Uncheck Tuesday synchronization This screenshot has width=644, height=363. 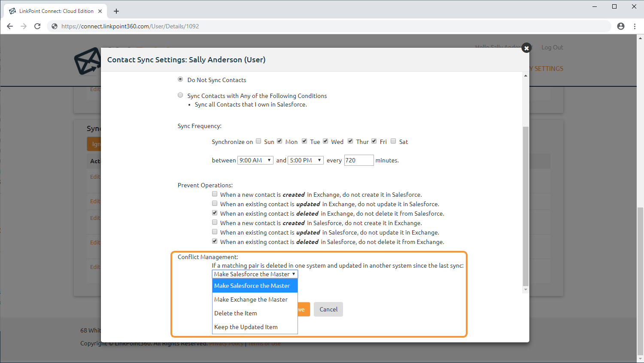click(x=304, y=141)
